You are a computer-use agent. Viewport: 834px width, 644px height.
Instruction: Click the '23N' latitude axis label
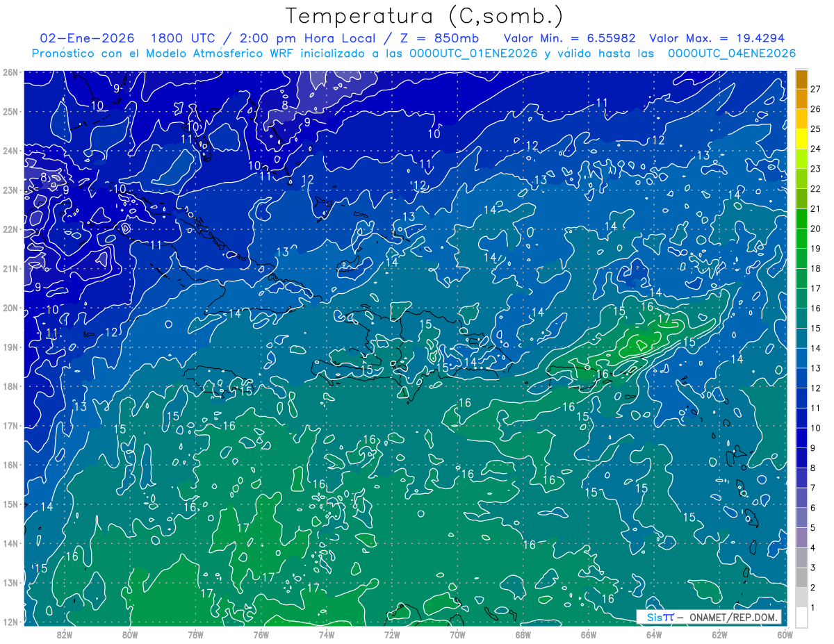(10, 190)
